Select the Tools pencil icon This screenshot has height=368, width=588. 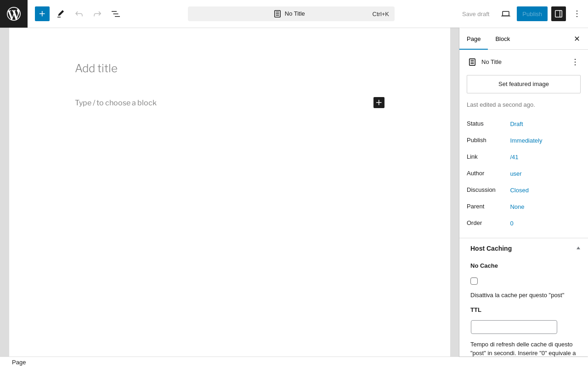click(x=61, y=14)
